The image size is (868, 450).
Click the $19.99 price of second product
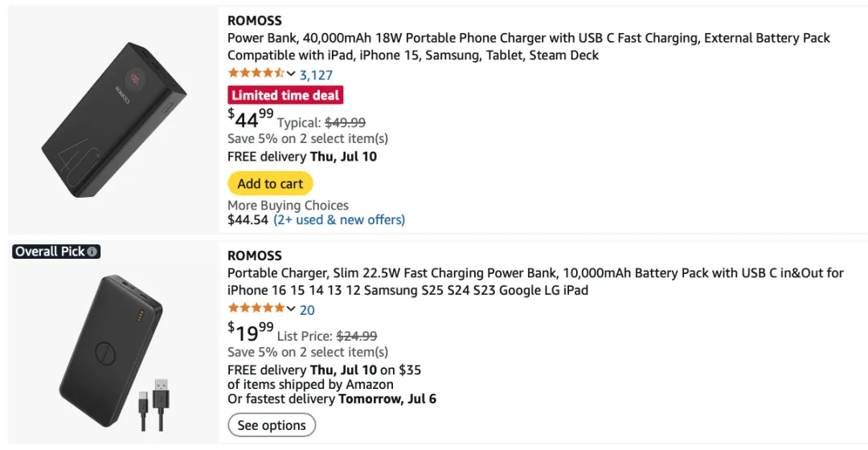click(x=251, y=332)
